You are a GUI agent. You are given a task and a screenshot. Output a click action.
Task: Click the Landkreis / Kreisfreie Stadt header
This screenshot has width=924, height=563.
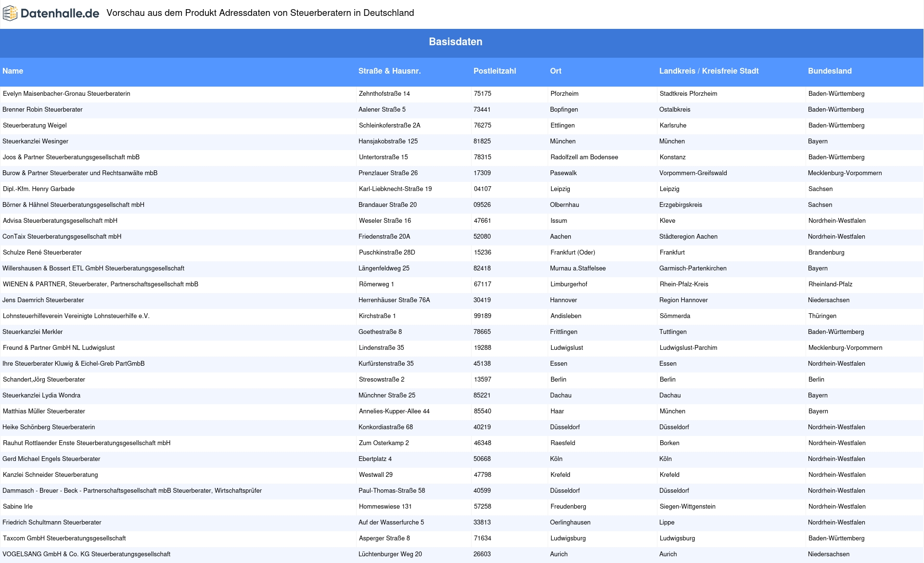click(709, 71)
